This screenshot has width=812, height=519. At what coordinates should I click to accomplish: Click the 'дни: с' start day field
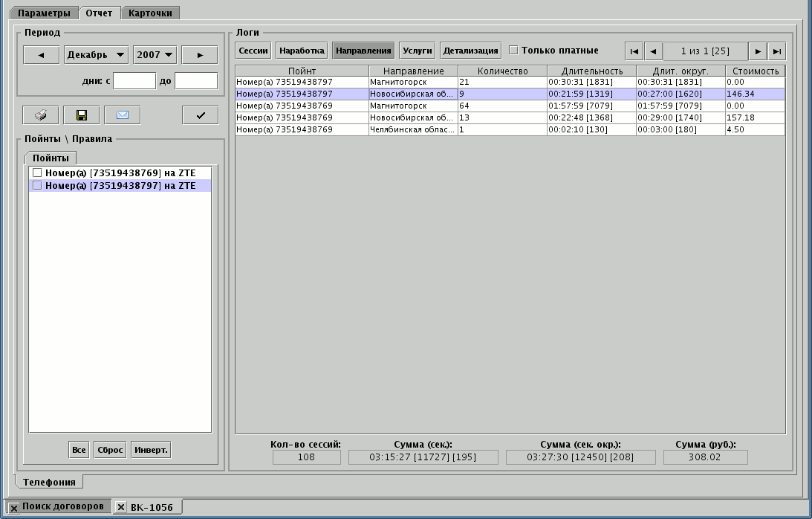click(x=134, y=80)
